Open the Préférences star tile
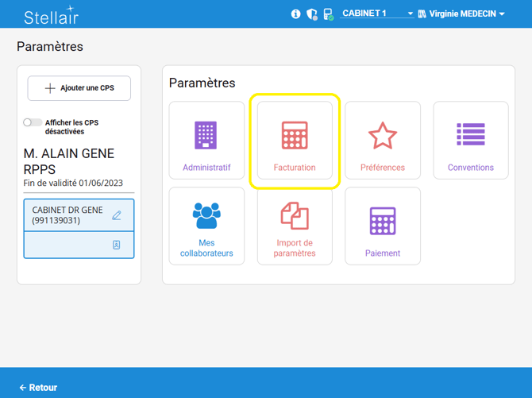532x398 pixels. pos(383,140)
